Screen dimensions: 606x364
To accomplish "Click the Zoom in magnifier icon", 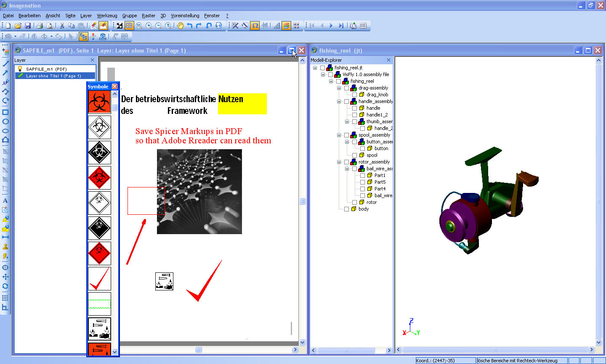I will click(149, 26).
